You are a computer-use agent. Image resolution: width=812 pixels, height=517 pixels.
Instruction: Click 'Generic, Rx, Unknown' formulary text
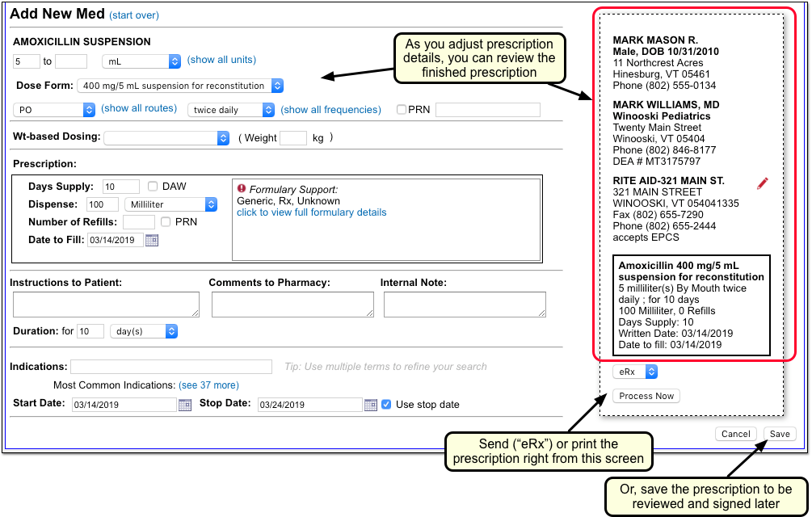(288, 201)
